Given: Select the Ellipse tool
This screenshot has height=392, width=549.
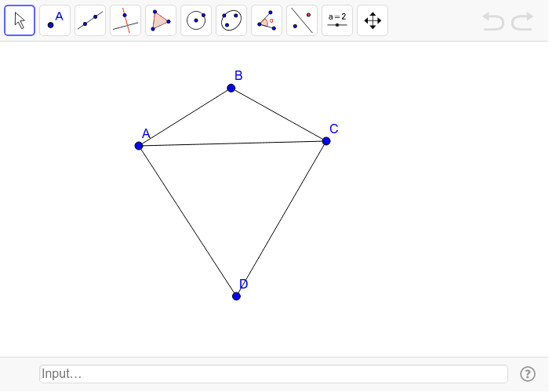Looking at the screenshot, I should (231, 20).
